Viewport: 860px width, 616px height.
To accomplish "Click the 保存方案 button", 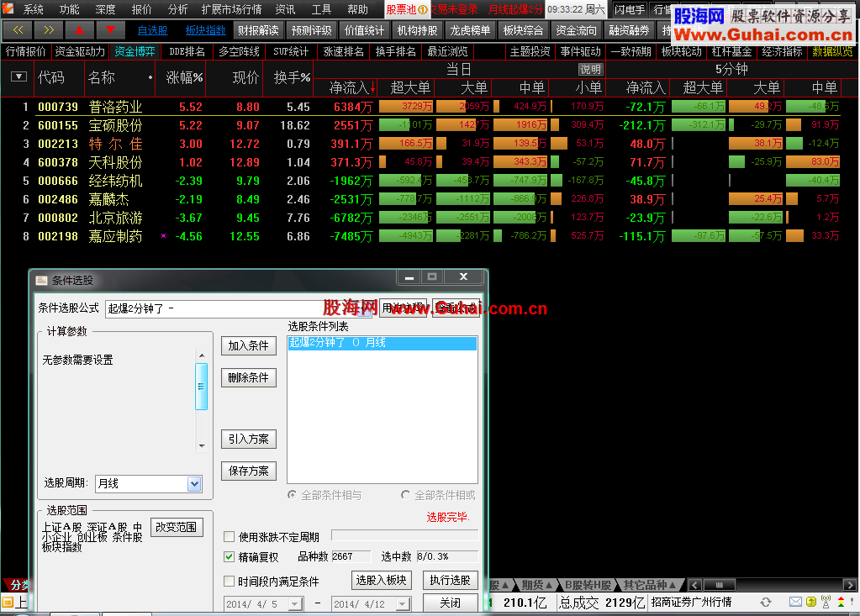I will pos(249,471).
